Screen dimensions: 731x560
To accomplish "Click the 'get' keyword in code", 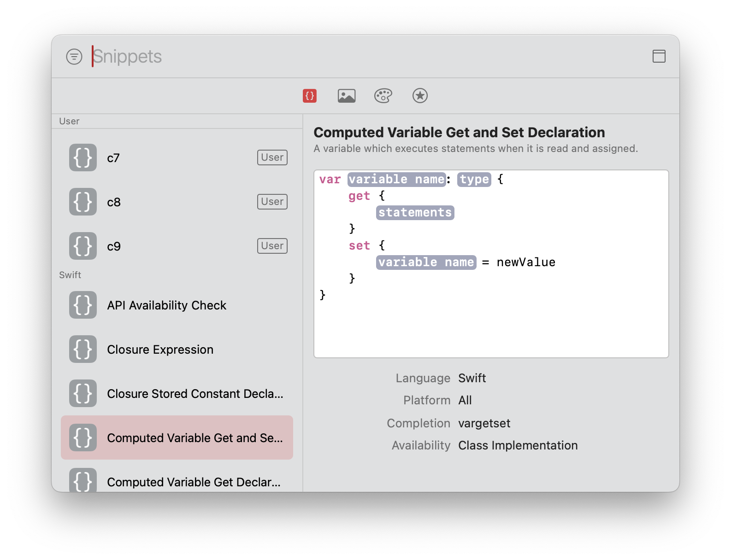I will (x=359, y=196).
